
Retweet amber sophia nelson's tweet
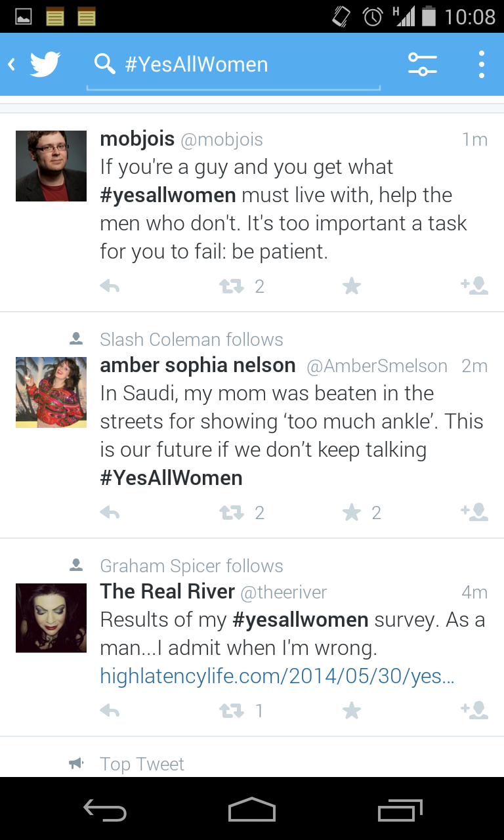(231, 513)
